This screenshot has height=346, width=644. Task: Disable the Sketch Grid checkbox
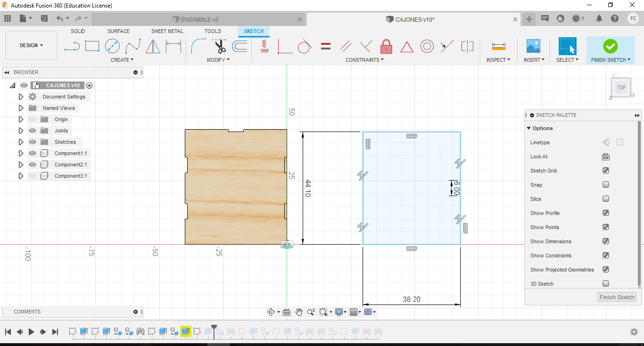606,171
